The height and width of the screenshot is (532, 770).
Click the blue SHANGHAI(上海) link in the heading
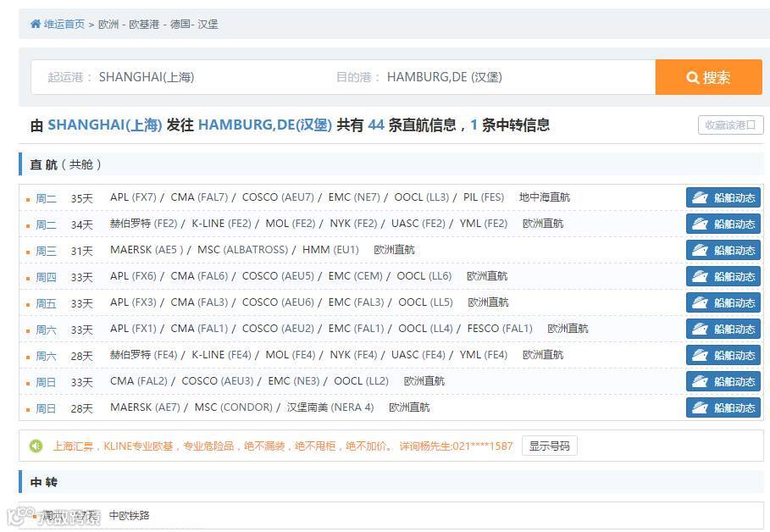[x=104, y=125]
